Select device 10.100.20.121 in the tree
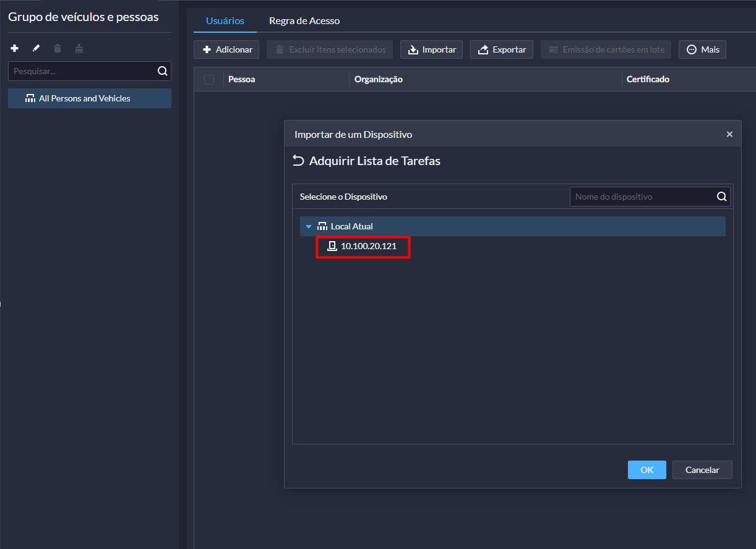 click(368, 246)
